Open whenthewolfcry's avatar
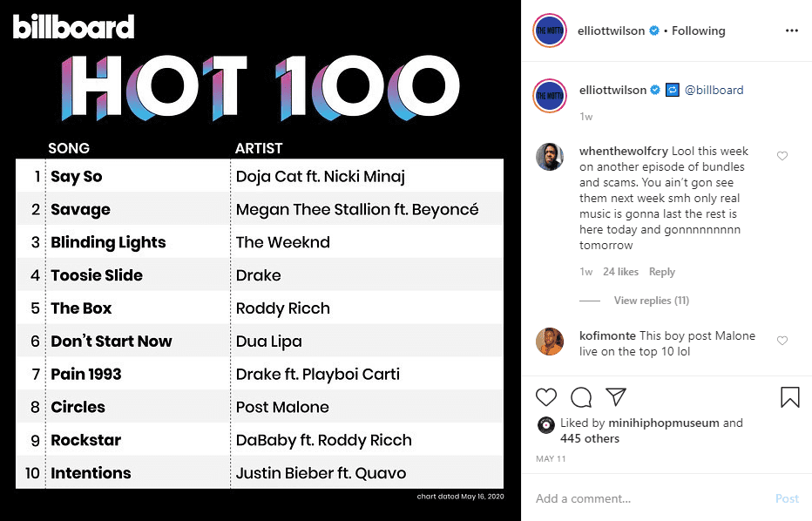Screen dimensions: 812x521 click(x=550, y=157)
